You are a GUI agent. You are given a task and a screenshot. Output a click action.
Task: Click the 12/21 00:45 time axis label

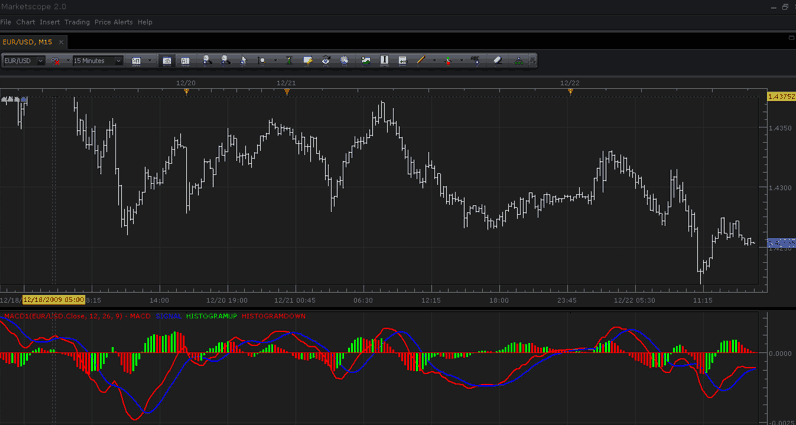[295, 301]
